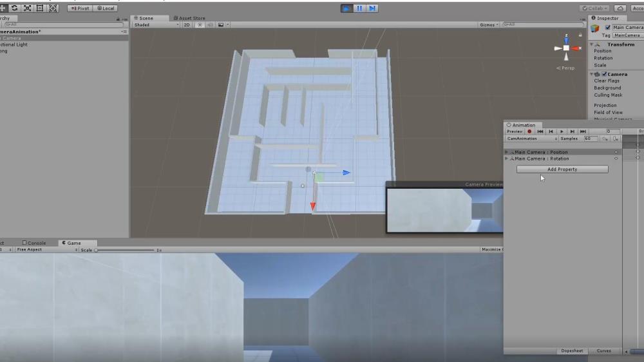
Task: Toggle Local/Global handle rotation
Action: point(106,8)
